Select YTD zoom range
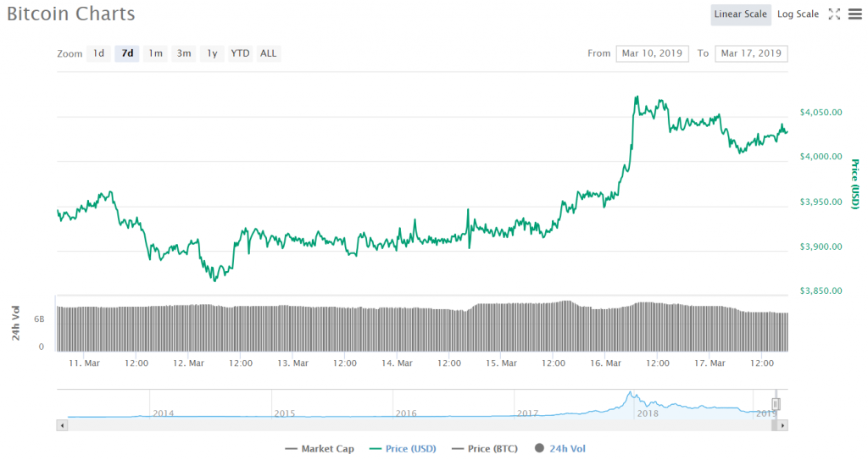868x460 pixels. [x=241, y=53]
